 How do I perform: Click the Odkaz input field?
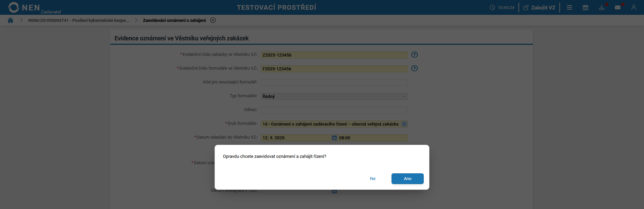(334, 110)
